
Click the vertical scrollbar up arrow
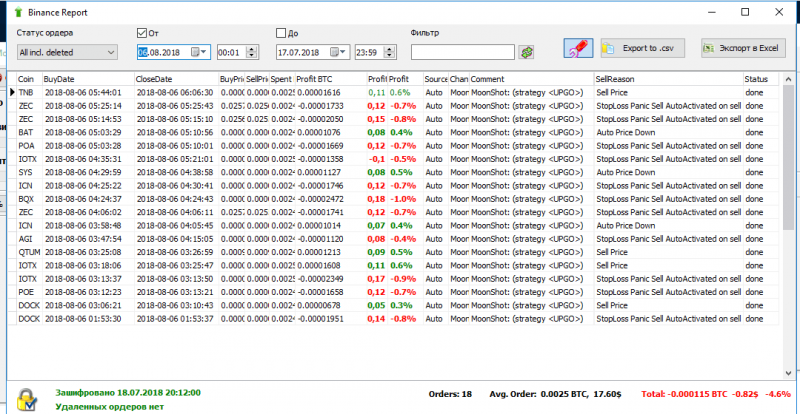pyautogui.click(x=788, y=80)
